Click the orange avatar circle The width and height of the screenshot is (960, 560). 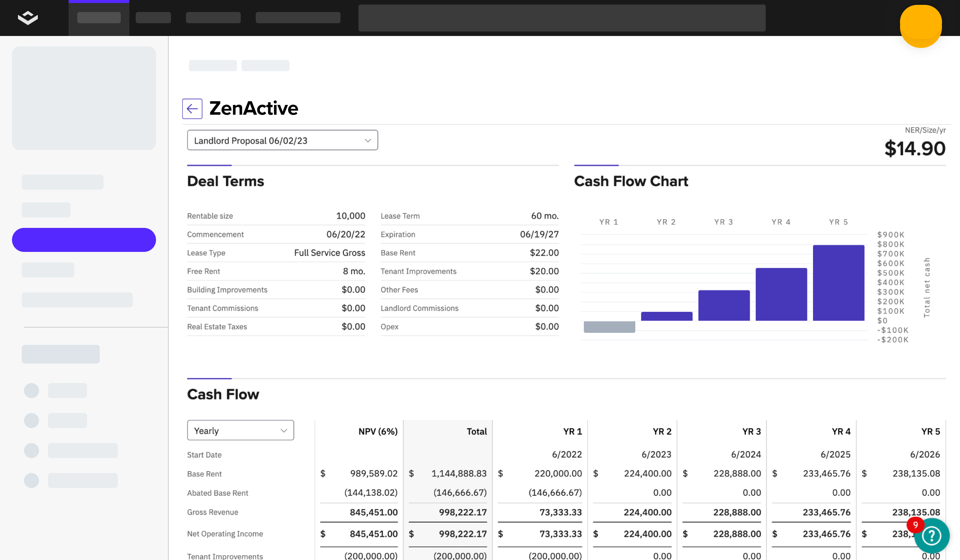921,26
